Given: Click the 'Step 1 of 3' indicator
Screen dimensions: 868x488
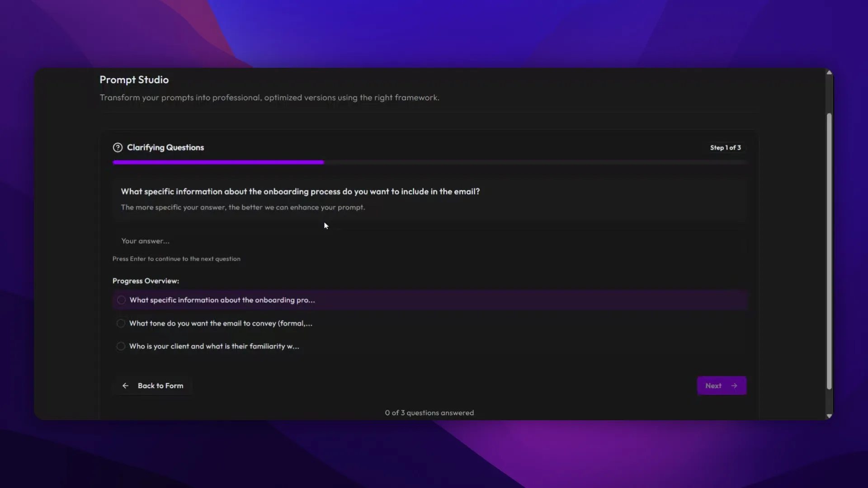Looking at the screenshot, I should [725, 148].
